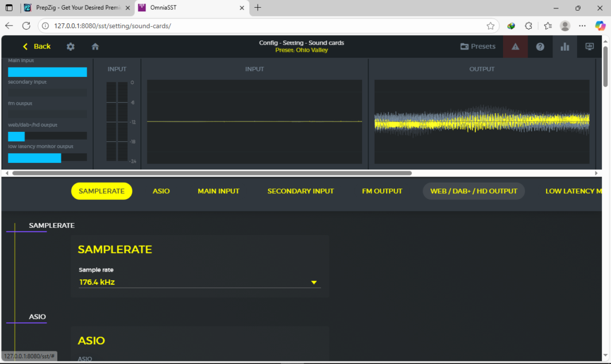Screen dimensions: 611x364
Task: Switch to WEB / DAB+ / HD OUTPUT tab
Action: [474, 191]
